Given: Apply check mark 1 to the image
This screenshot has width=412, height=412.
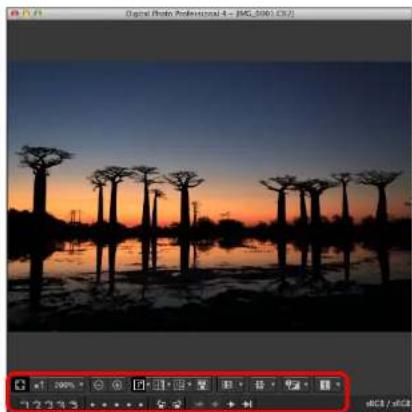Looking at the screenshot, I should click(x=25, y=405).
